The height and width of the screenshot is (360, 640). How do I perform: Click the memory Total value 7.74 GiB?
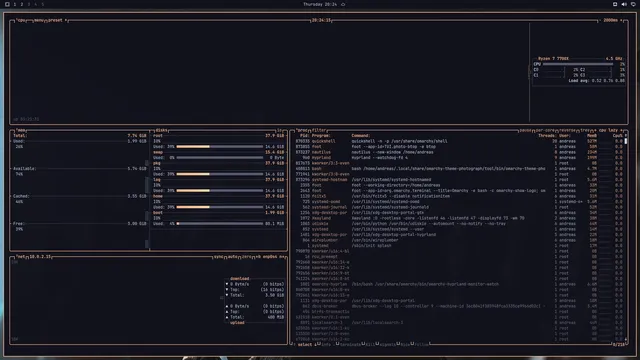pos(137,136)
